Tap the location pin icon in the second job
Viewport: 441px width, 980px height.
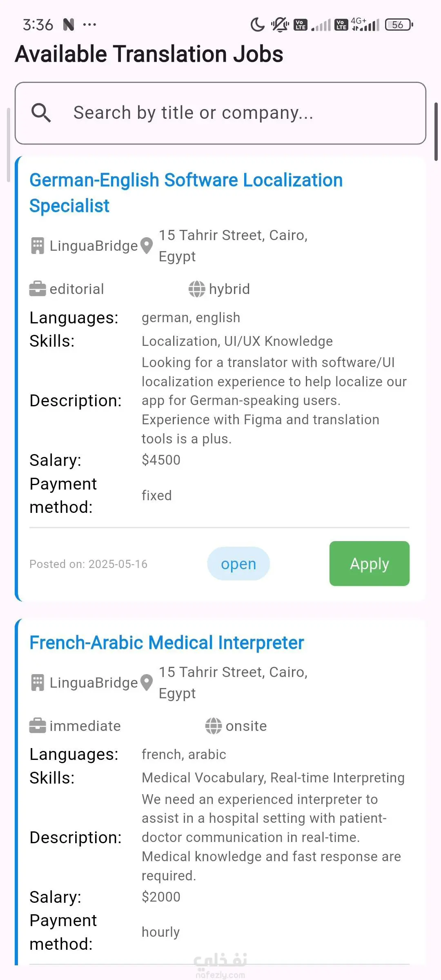point(147,683)
